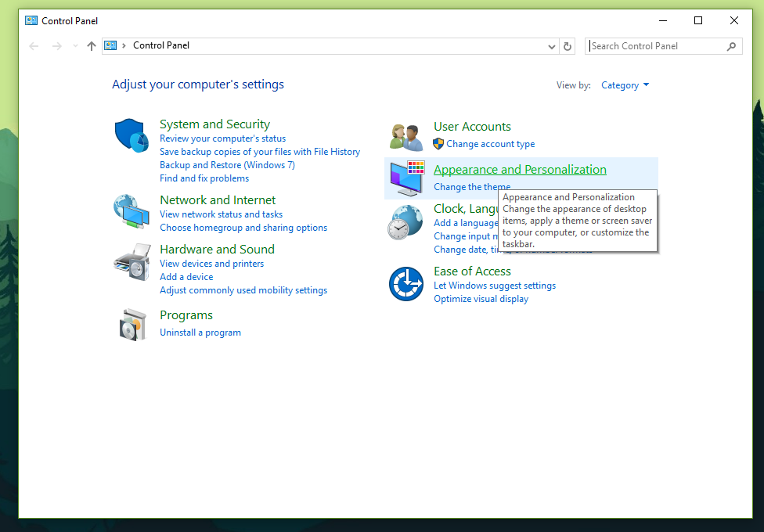View network status and tasks
Image resolution: width=764 pixels, height=532 pixels.
tap(222, 214)
